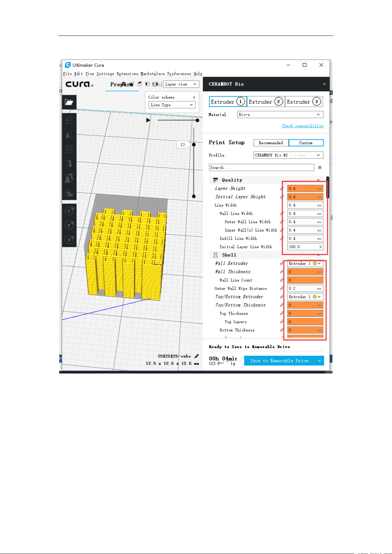This screenshot has height=554, width=392.
Task: Open the Preferences menu
Action: click(179, 74)
